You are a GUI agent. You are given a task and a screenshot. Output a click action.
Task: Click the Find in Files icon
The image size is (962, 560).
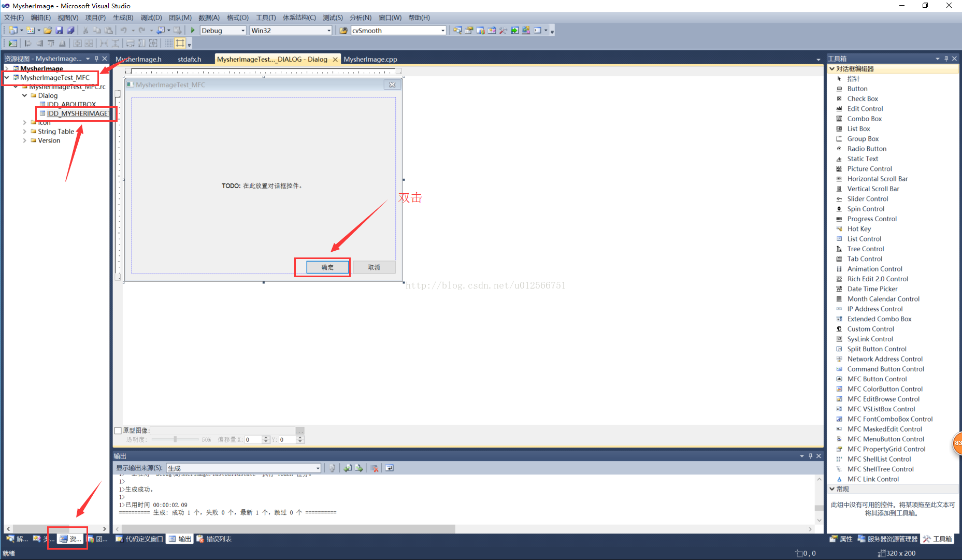pos(343,31)
